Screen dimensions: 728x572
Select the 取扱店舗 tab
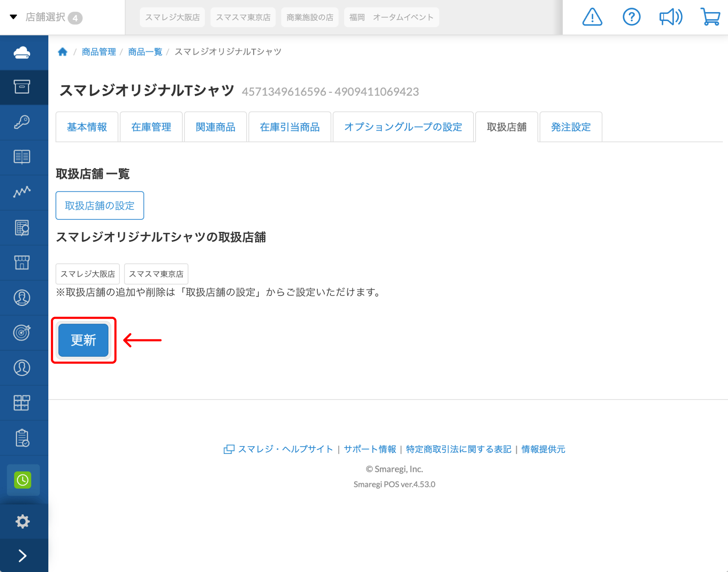pos(507,127)
